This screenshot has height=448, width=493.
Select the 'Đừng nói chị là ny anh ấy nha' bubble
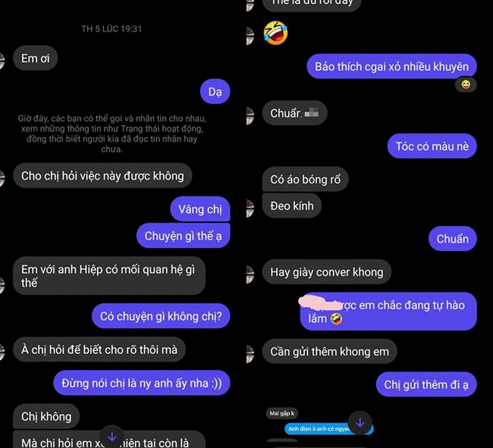coord(142,383)
